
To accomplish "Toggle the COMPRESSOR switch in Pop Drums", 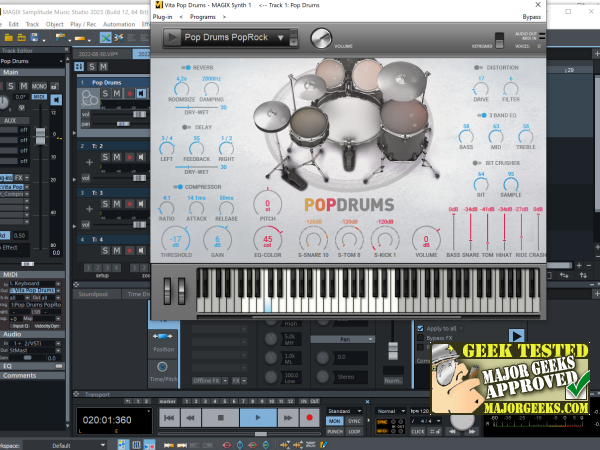I will click(x=178, y=187).
